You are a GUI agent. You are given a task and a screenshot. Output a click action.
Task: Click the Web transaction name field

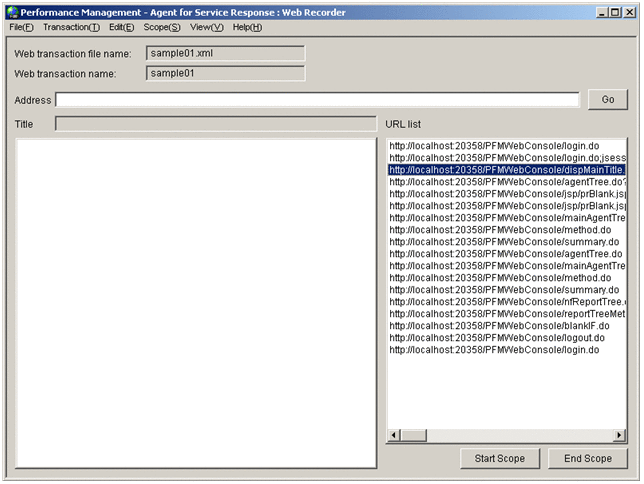[x=225, y=74]
